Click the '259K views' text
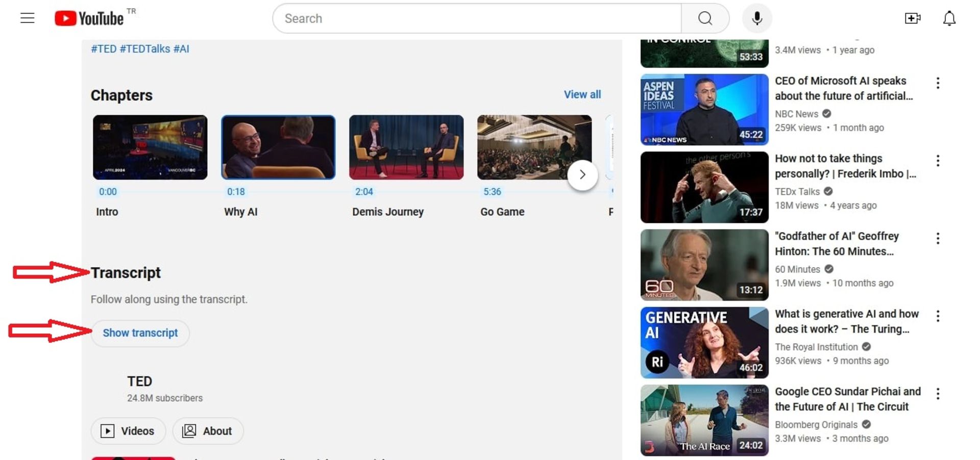Viewport: 980px width, 460px height. point(798,127)
